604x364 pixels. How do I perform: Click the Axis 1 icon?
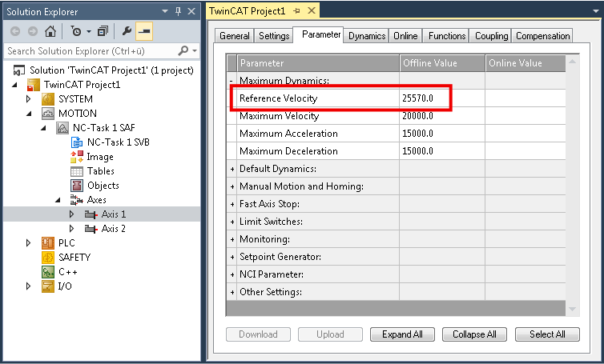click(x=91, y=214)
